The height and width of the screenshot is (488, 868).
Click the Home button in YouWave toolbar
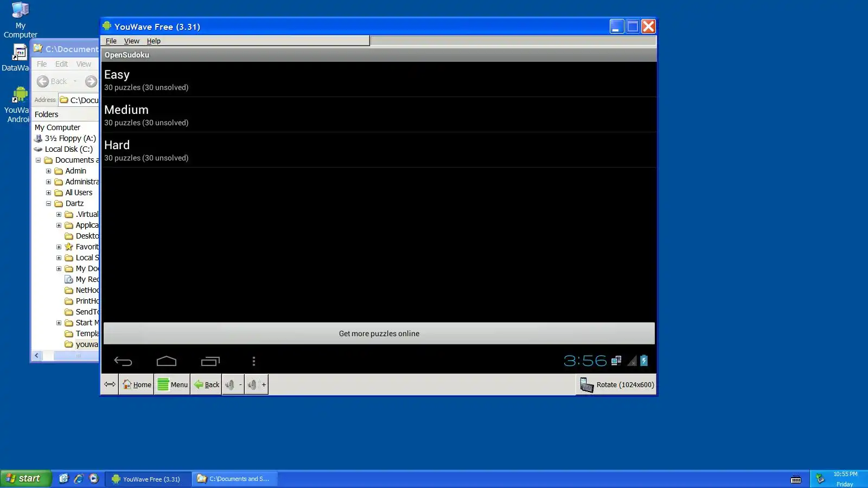point(136,384)
